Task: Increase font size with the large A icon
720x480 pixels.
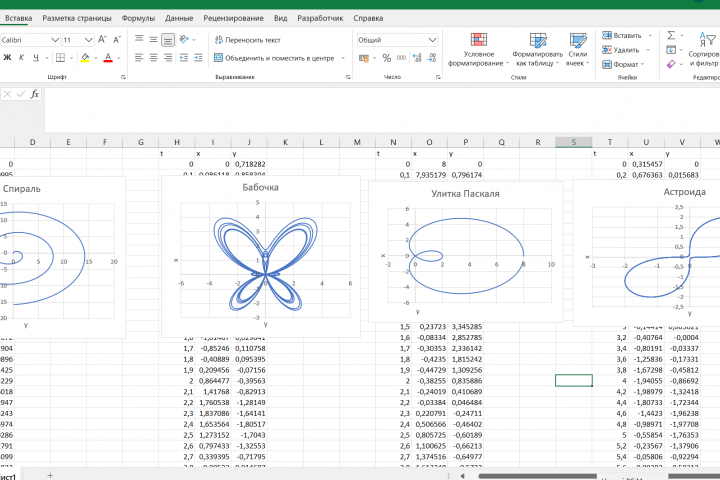Action: tap(102, 40)
